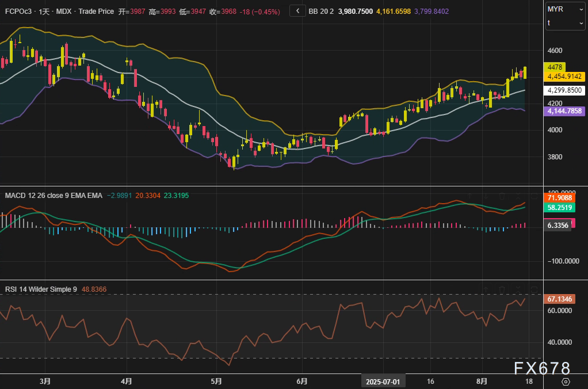The width and height of the screenshot is (588, 389).
Task: Open the 't' unit dropdown
Action: [x=565, y=22]
